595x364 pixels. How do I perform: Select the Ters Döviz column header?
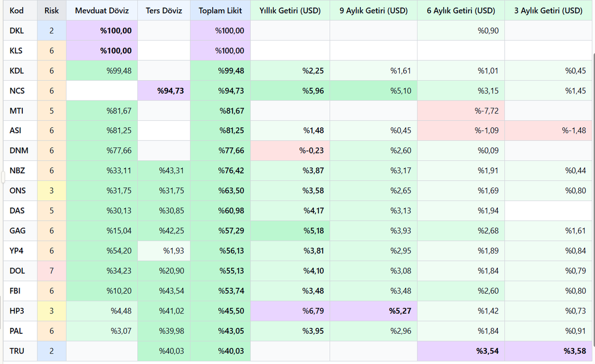click(164, 10)
